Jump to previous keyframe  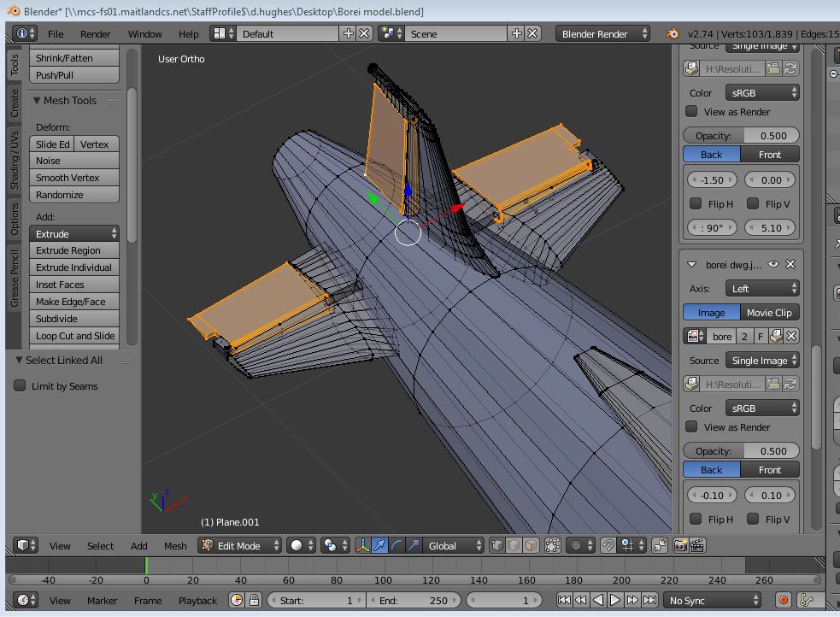(581, 600)
